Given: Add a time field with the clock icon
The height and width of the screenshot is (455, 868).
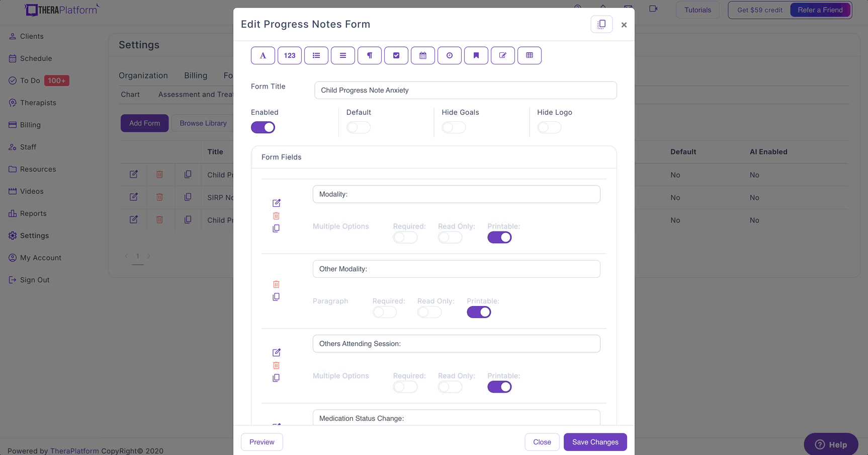Looking at the screenshot, I should [450, 55].
